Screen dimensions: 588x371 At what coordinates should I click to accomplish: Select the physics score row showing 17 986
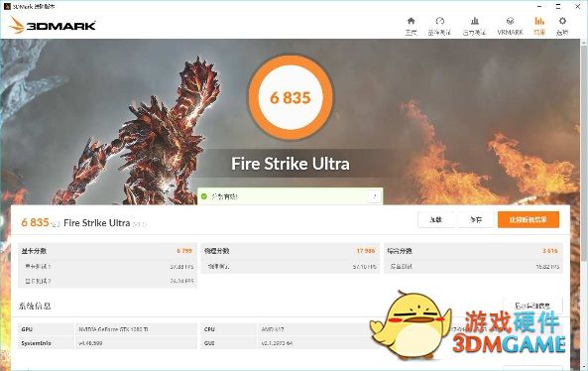coord(290,251)
